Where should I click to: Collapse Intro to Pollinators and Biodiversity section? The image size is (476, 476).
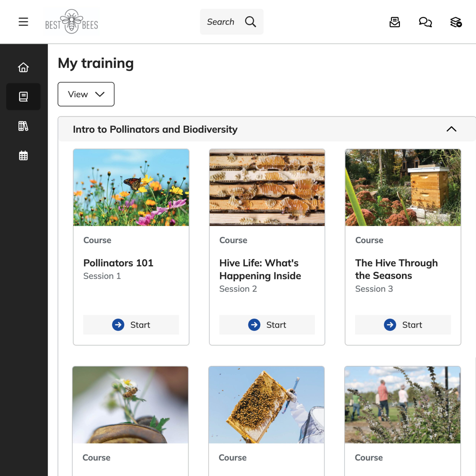451,129
